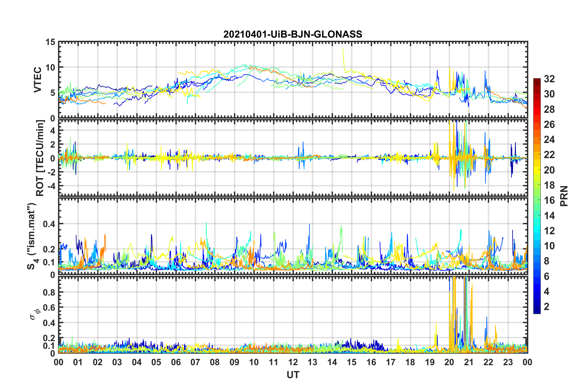Click colorbar tick label 24
The height and width of the screenshot is (392, 586).
(549, 140)
